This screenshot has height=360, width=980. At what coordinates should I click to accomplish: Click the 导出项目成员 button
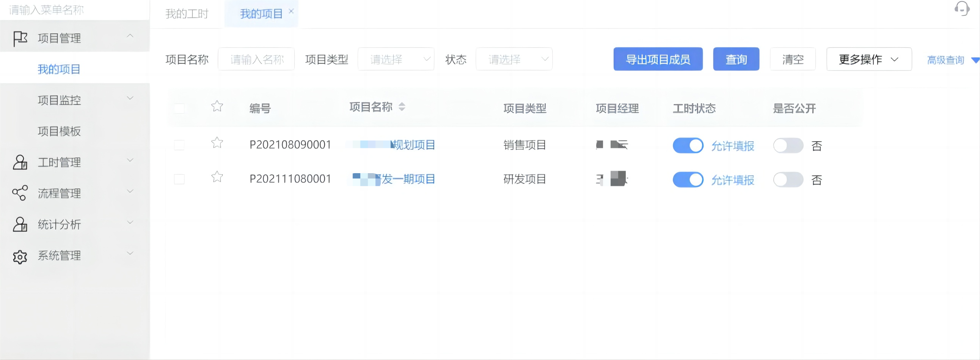tap(658, 59)
